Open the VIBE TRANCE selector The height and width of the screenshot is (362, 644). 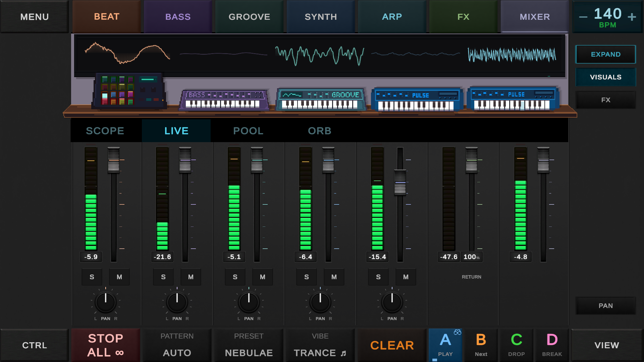coord(320,345)
